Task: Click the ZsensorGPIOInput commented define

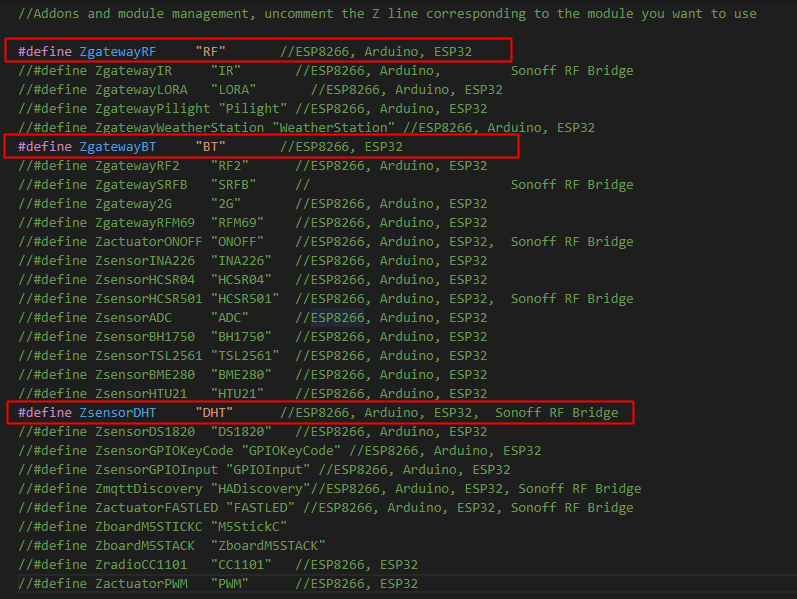Action: 264,469
